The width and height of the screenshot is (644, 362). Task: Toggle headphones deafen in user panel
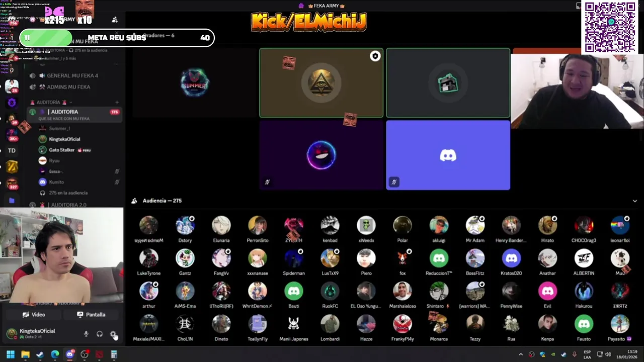click(100, 334)
